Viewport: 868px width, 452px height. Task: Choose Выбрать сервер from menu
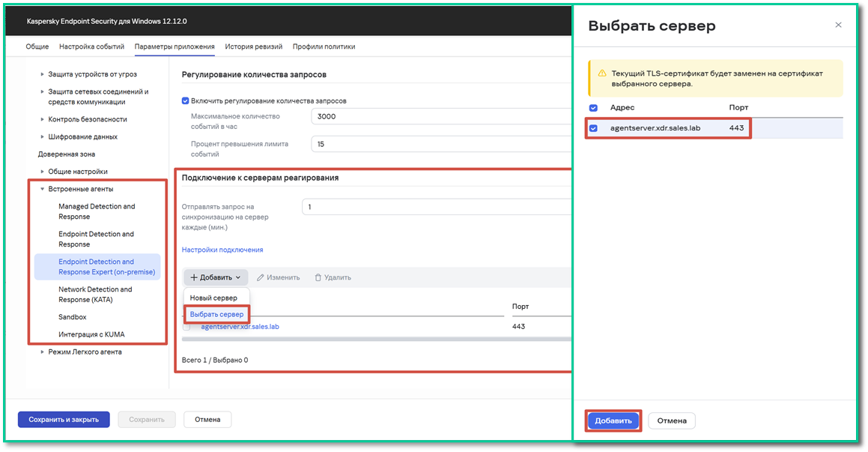pos(216,314)
